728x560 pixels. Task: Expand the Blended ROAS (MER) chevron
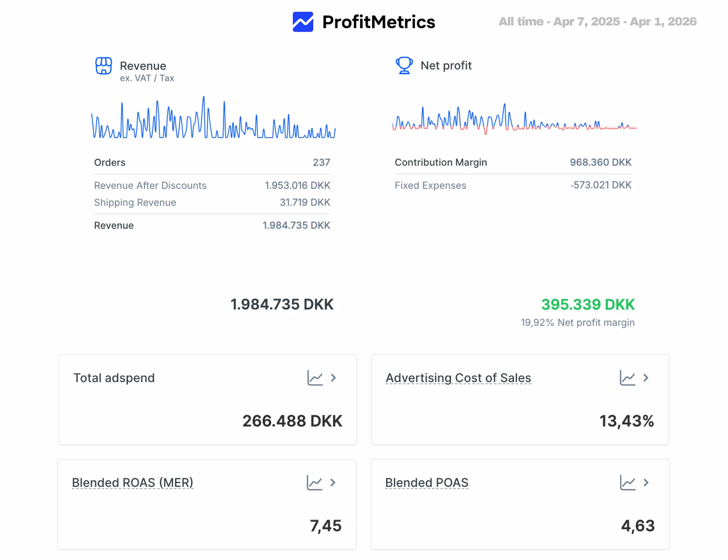coord(333,483)
